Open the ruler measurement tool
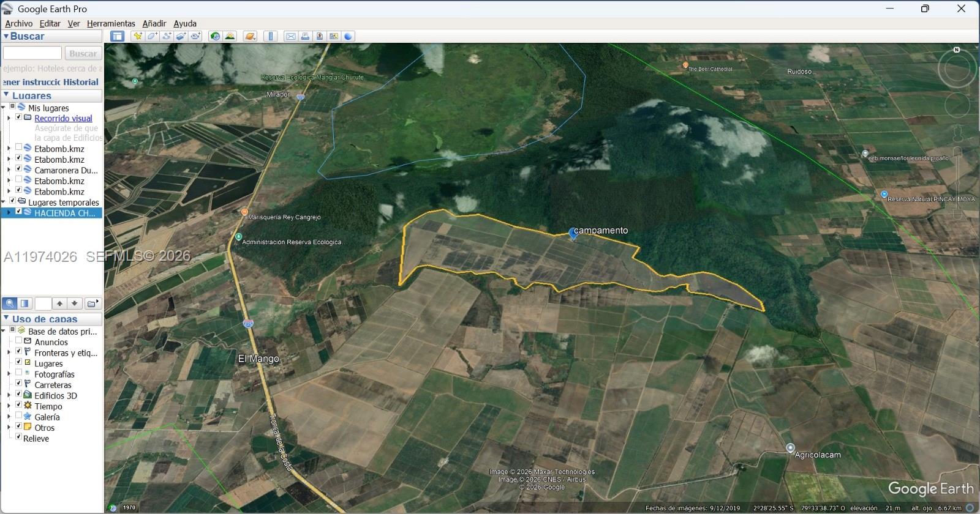 271,36
